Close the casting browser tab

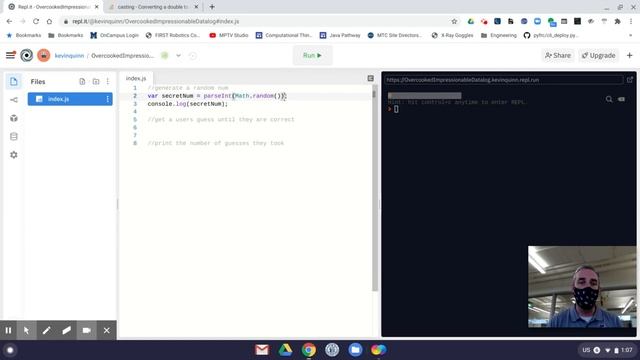[x=196, y=7]
